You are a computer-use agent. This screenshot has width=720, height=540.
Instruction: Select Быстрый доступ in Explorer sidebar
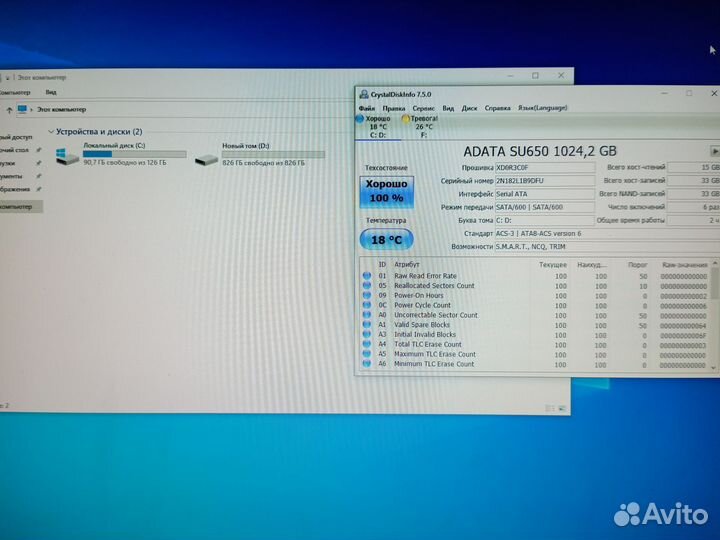tap(17, 137)
